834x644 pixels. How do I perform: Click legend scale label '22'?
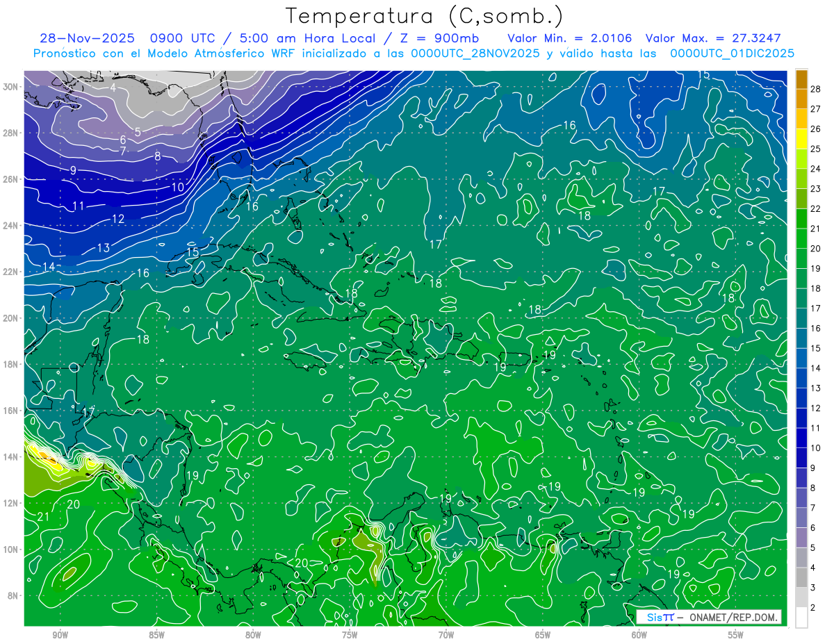tap(816, 208)
